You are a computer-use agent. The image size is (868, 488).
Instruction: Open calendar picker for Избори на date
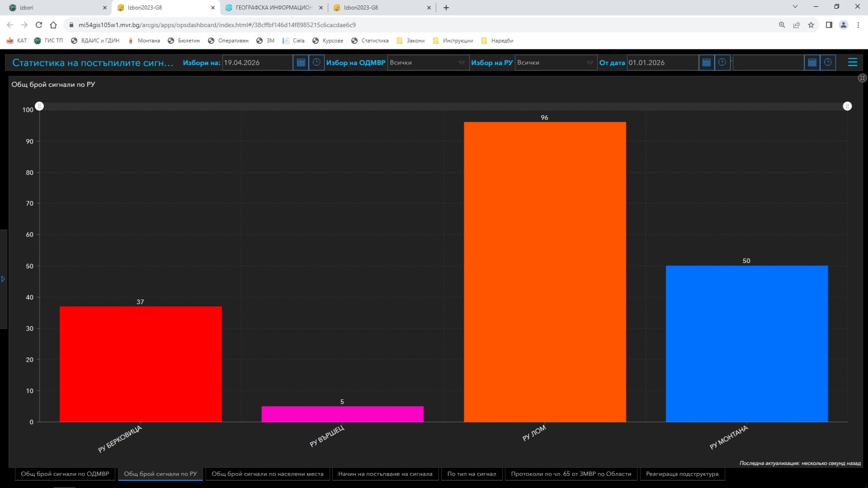point(301,63)
